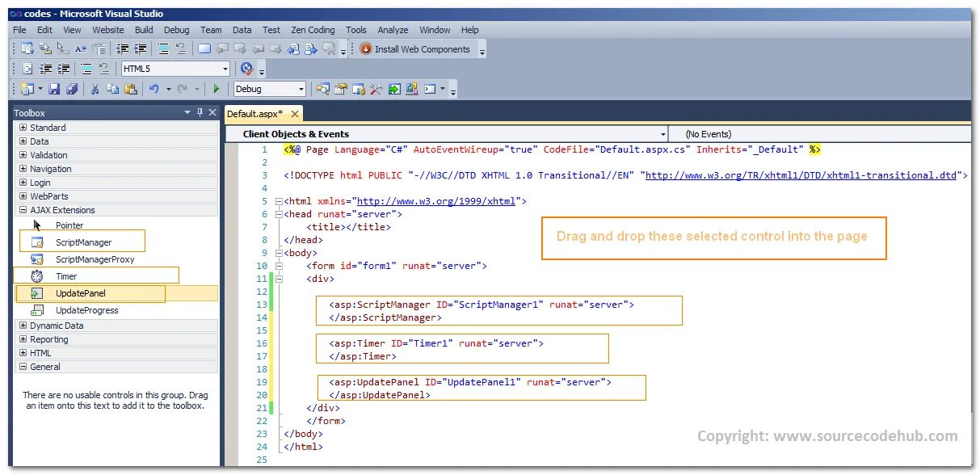The height and width of the screenshot is (475, 980).
Task: Expand the HTML toolbox group
Action: (23, 353)
